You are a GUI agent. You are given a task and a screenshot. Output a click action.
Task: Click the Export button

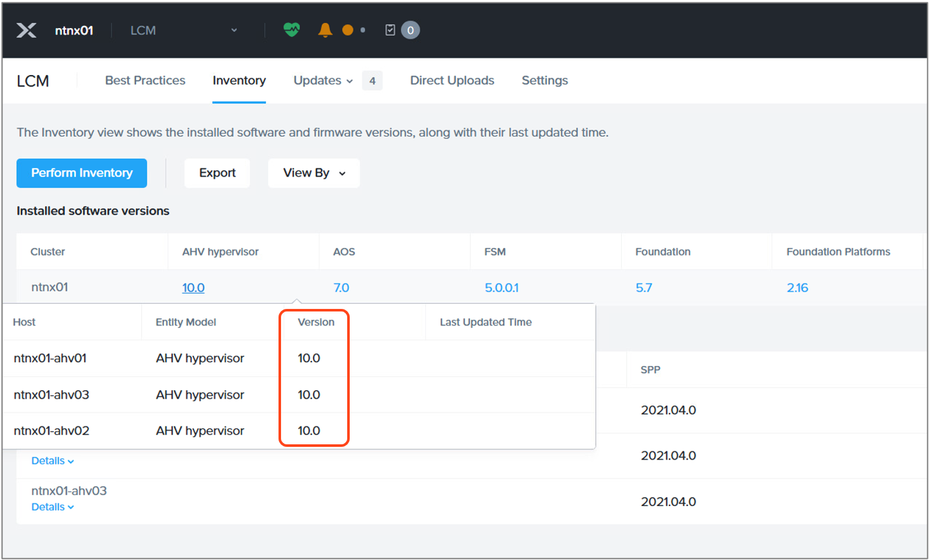tap(217, 173)
